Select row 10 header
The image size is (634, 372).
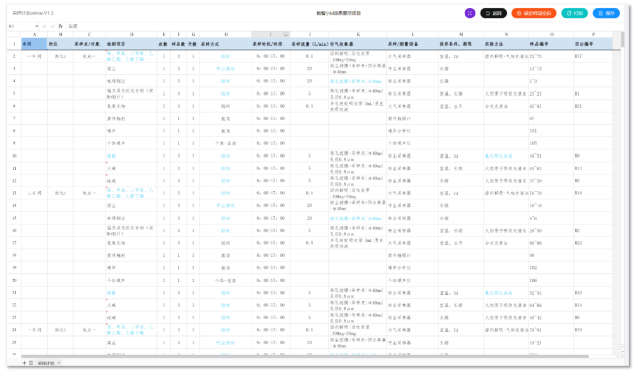[x=14, y=156]
